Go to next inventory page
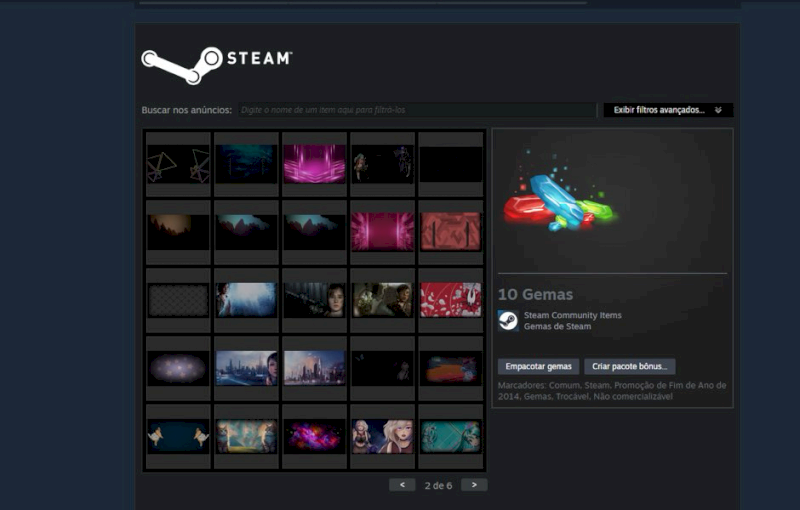This screenshot has height=510, width=800. 474,485
